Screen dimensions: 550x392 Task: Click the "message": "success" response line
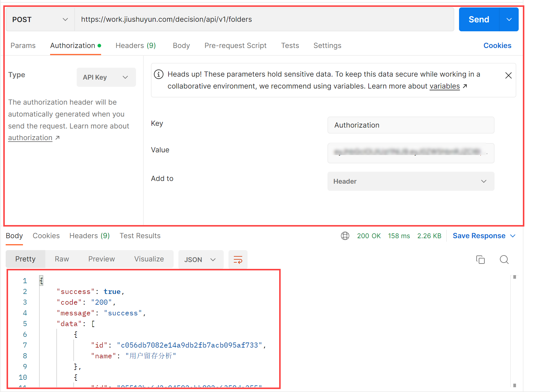click(101, 313)
